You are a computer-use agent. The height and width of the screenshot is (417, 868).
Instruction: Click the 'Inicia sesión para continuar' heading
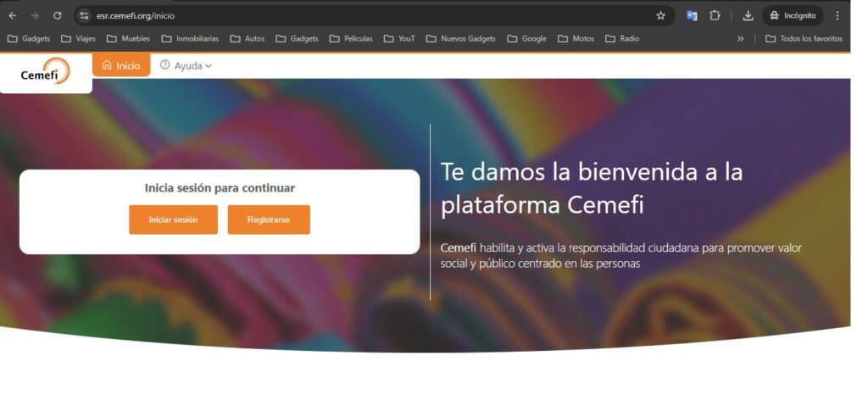[220, 188]
